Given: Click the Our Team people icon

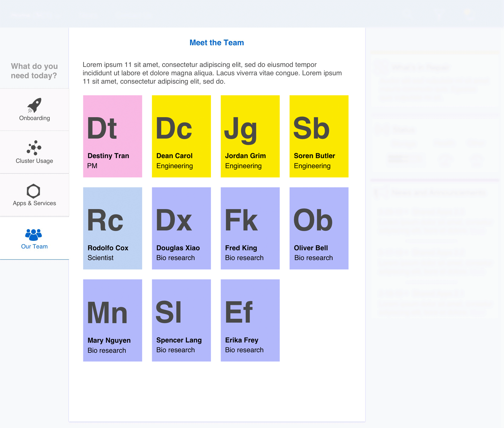Looking at the screenshot, I should pyautogui.click(x=34, y=234).
